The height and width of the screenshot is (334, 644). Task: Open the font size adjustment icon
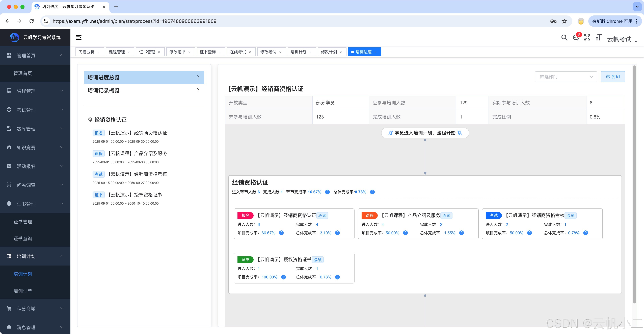(598, 38)
